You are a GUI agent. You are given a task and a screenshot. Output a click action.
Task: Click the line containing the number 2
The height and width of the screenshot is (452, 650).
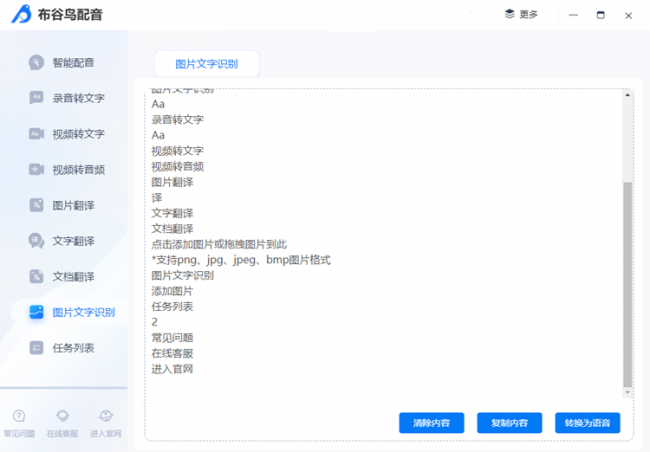155,322
